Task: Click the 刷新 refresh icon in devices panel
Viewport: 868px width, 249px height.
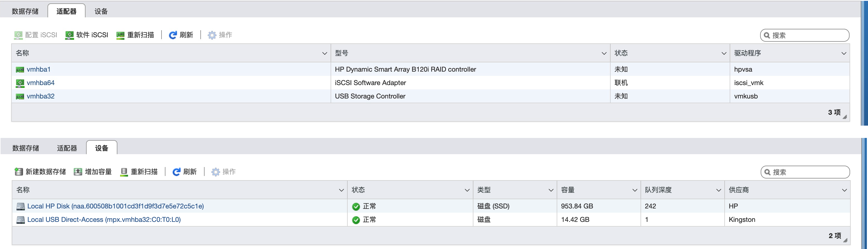Action: (x=176, y=172)
